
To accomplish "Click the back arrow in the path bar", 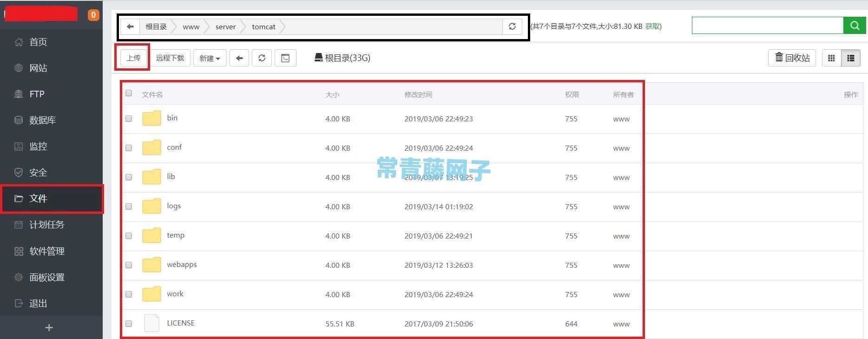I will tap(130, 27).
